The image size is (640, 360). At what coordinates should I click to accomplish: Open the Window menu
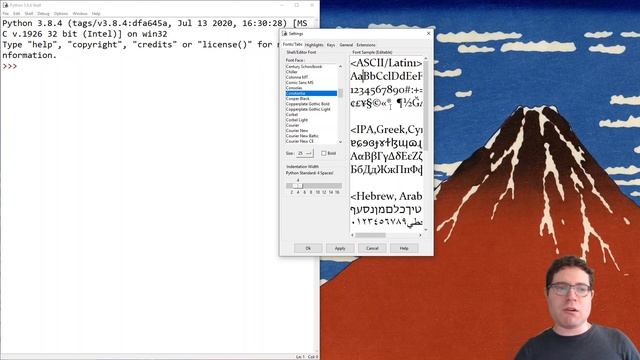[80, 13]
